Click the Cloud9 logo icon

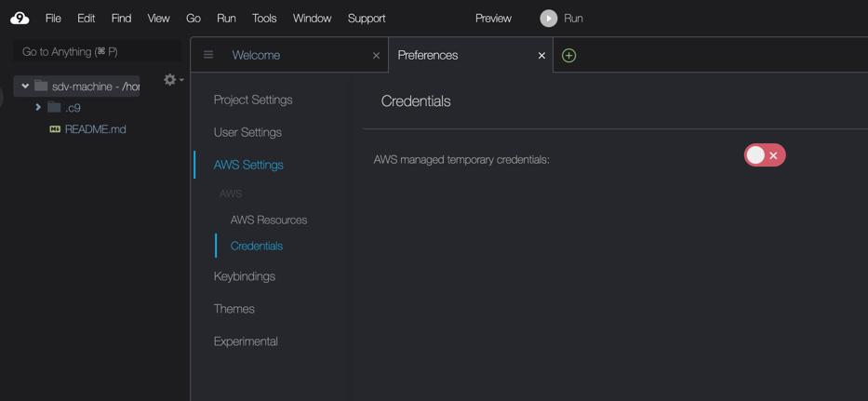point(20,19)
